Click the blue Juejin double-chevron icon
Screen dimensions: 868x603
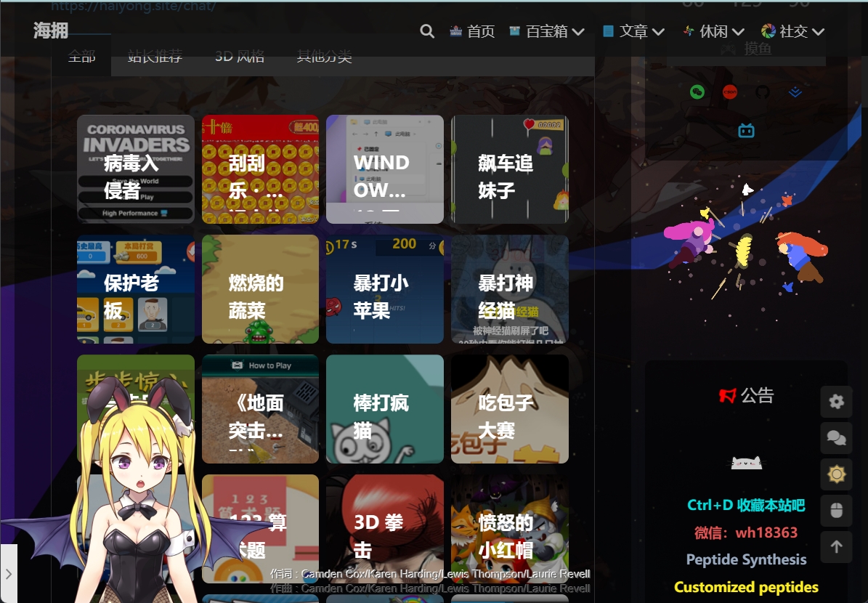[x=795, y=92]
